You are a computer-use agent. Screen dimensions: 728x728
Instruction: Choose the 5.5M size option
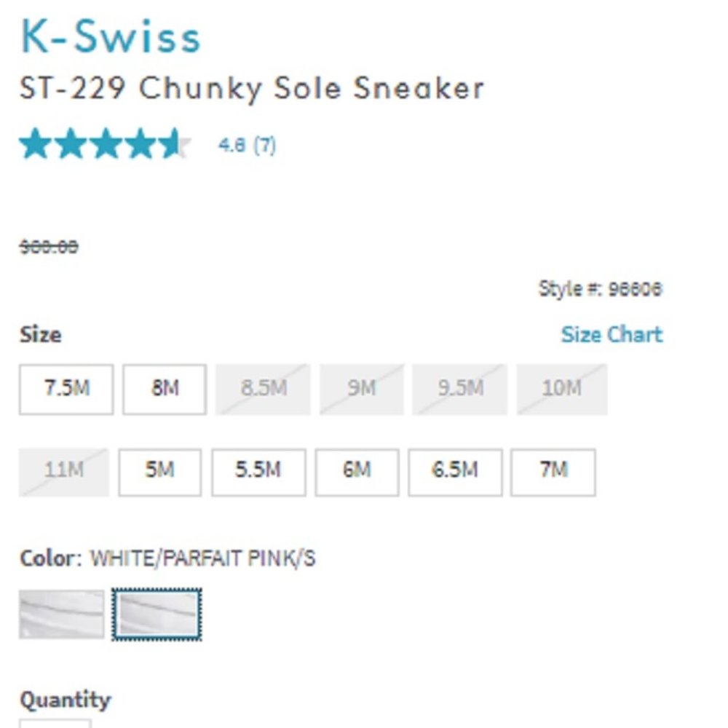point(258,472)
